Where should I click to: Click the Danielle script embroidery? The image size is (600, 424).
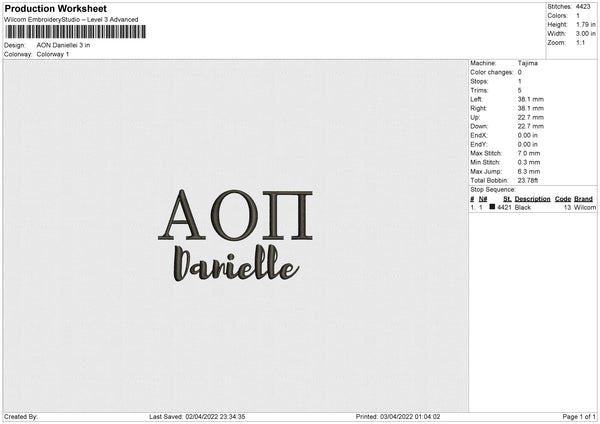click(x=234, y=263)
